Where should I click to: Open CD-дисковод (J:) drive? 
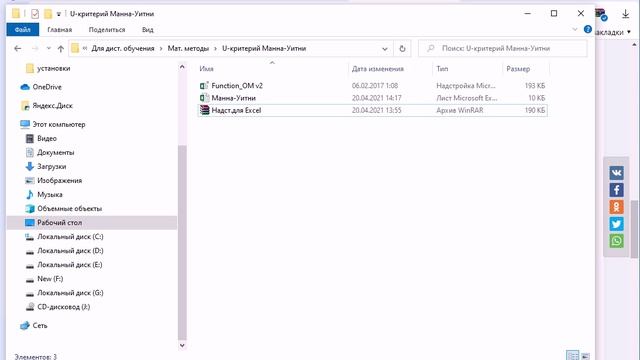(63, 307)
